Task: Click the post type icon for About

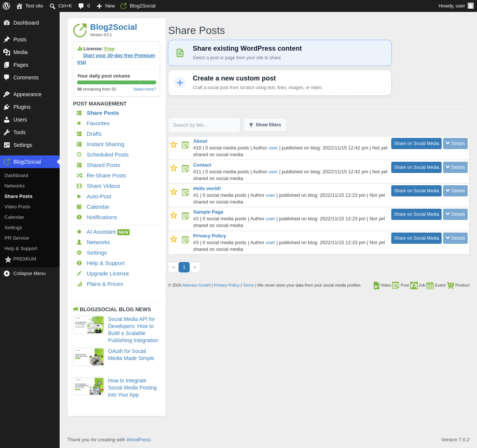Action: [x=186, y=145]
